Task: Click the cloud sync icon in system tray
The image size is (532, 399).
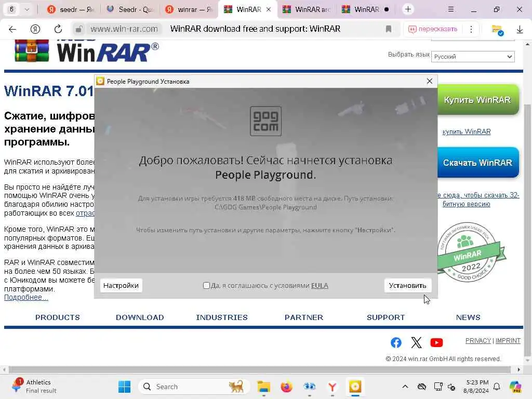Action: (x=422, y=387)
